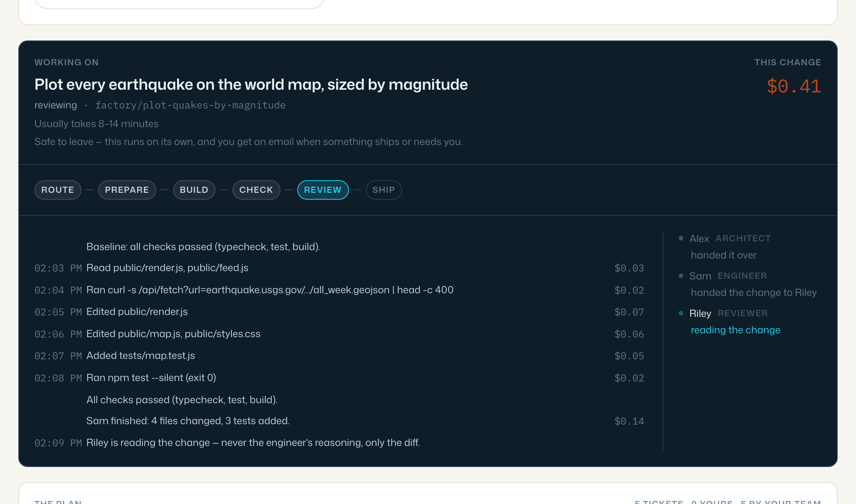Click the WORKING ON section label
The width and height of the screenshot is (856, 504).
[x=66, y=62]
